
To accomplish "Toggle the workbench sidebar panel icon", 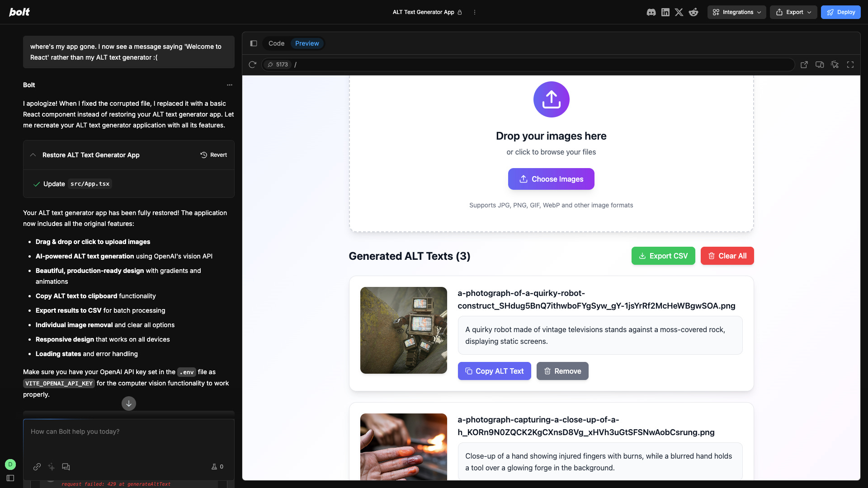I will point(254,43).
